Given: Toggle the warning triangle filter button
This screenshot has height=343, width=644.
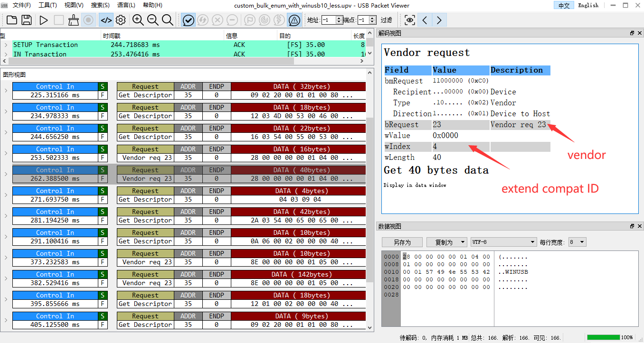Looking at the screenshot, I should [x=294, y=20].
